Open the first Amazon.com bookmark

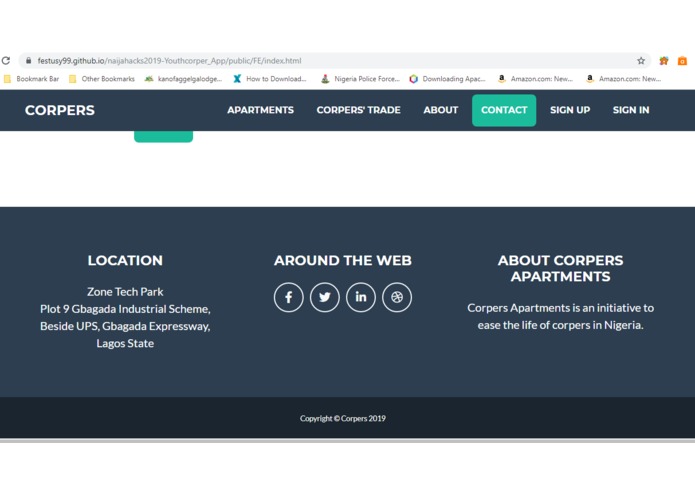(x=535, y=79)
